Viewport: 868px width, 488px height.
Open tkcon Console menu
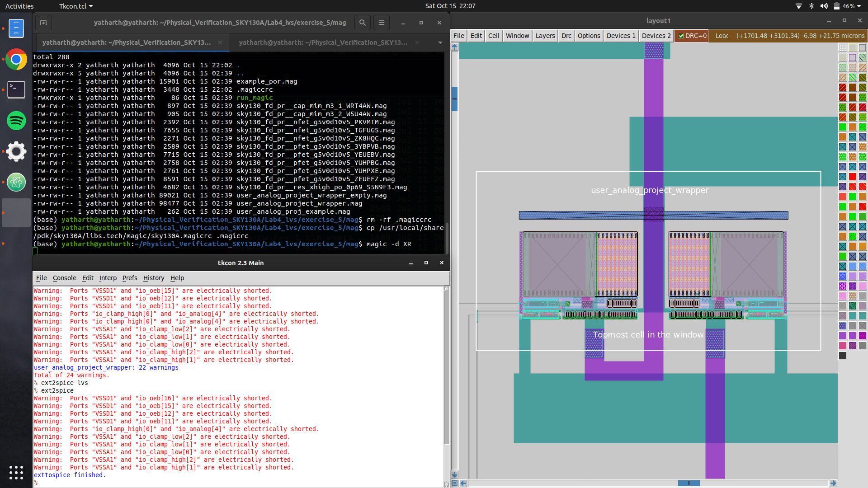65,278
